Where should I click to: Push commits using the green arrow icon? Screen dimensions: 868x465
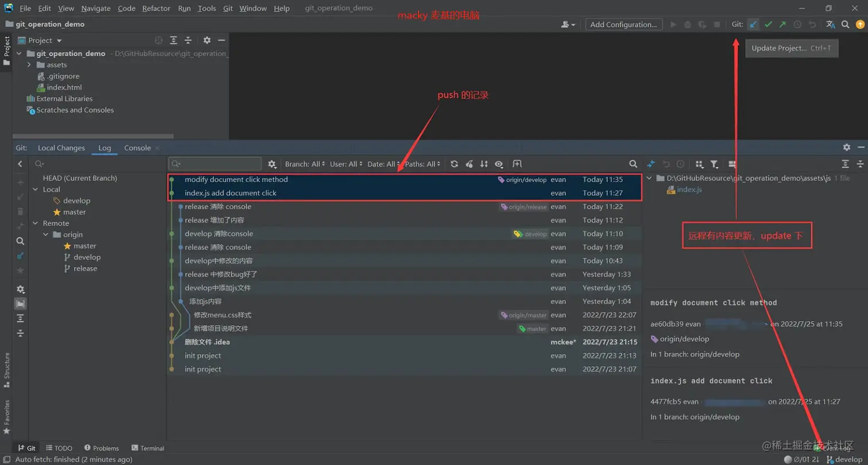click(x=782, y=24)
